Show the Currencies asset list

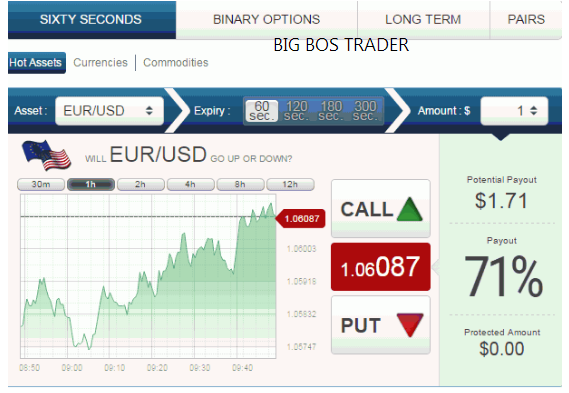pyautogui.click(x=101, y=62)
